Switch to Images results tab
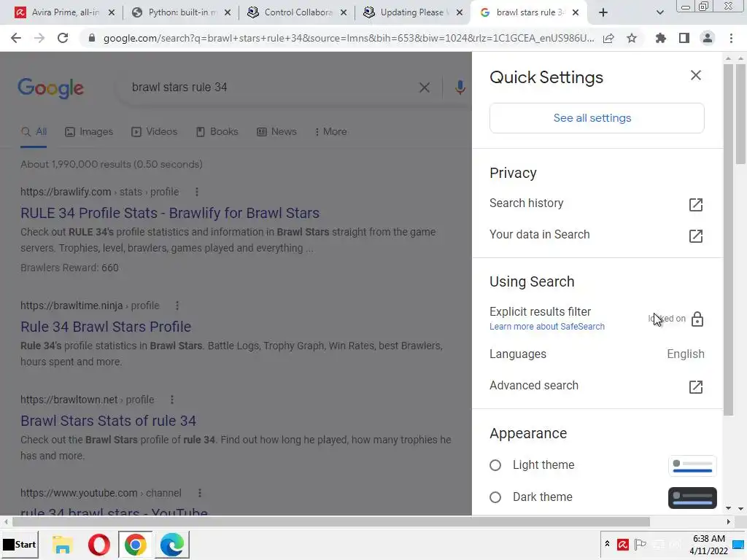The width and height of the screenshot is (747, 560). point(89,132)
